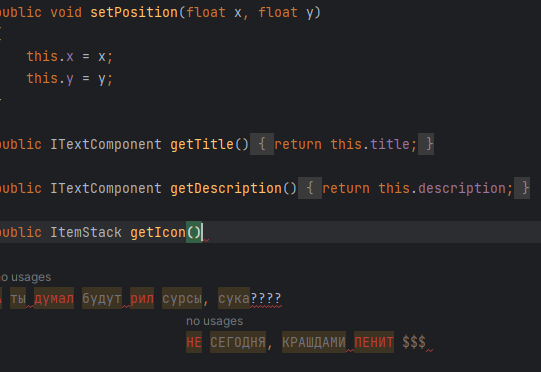
Task: Click the highlighted parentheses after getIcon
Action: (x=194, y=232)
